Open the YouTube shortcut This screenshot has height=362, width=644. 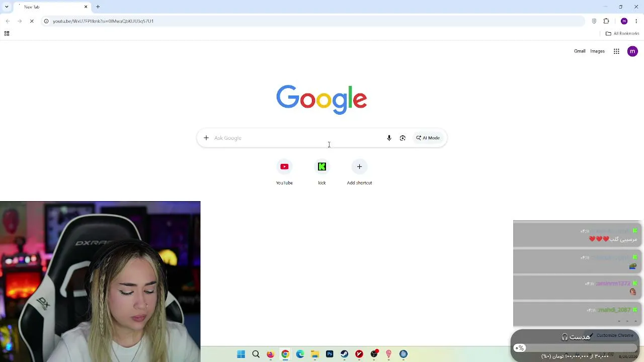284,172
